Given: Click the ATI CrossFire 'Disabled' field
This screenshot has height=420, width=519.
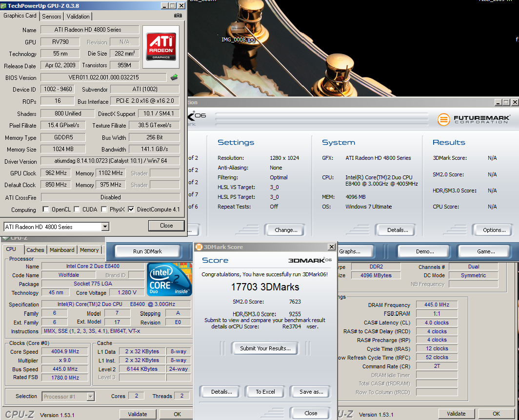Looking at the screenshot, I should point(110,197).
